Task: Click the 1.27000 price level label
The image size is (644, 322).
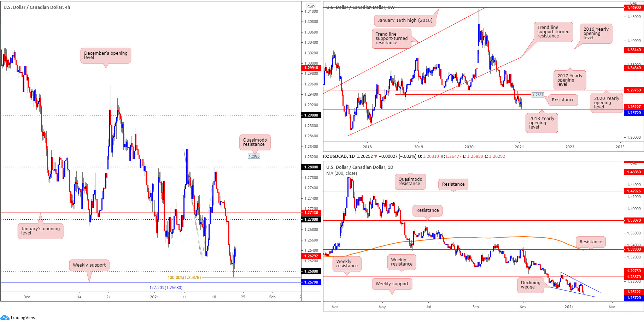Action: click(311, 219)
